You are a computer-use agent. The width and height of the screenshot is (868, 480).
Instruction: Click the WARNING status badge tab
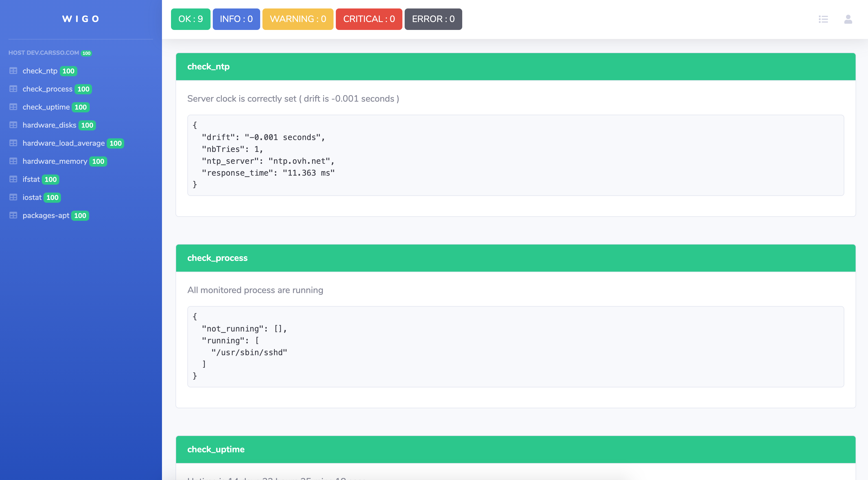pos(298,18)
